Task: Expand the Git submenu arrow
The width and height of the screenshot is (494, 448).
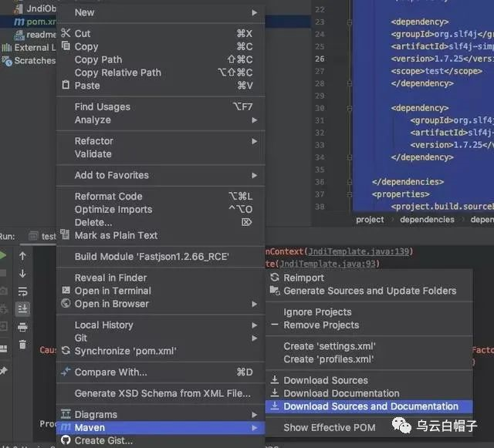Action: 255,339
